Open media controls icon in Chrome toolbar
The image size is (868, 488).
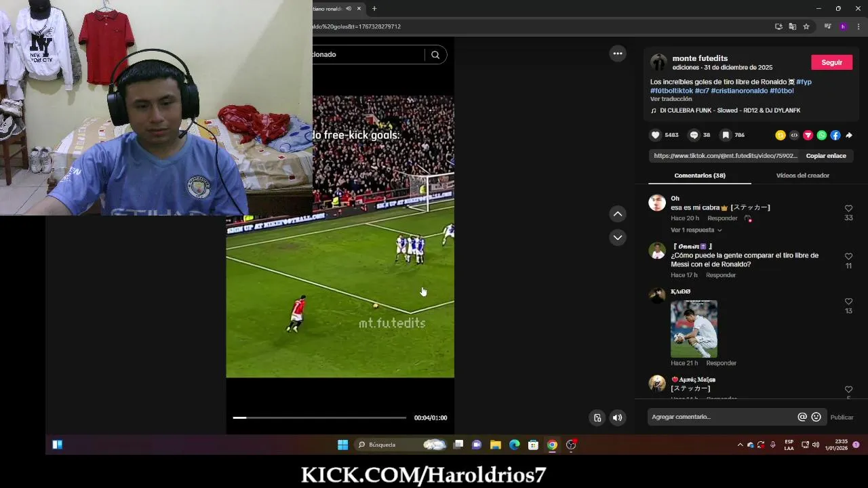coord(827,26)
